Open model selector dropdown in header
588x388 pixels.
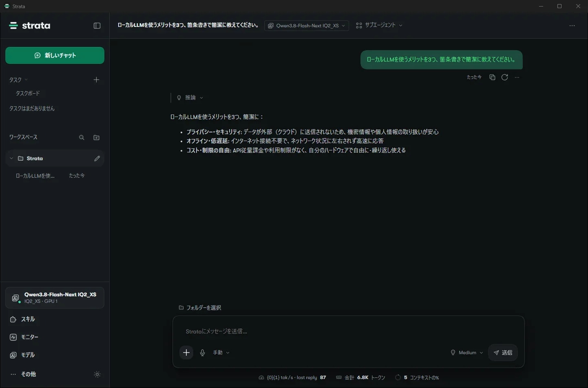tap(307, 26)
